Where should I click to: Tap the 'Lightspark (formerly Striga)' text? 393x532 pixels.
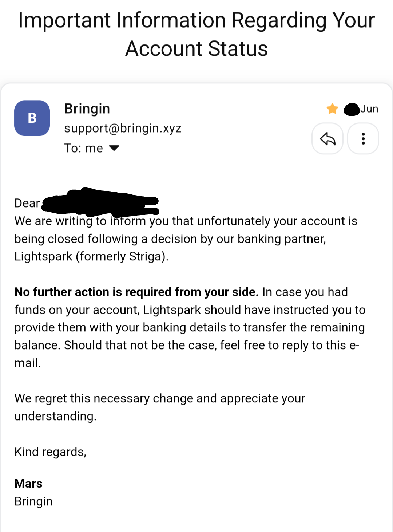(91, 256)
